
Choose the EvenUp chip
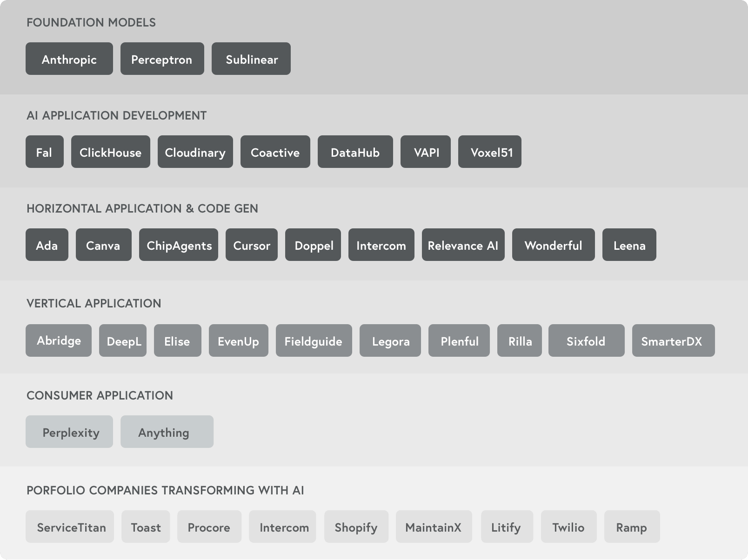coord(239,340)
